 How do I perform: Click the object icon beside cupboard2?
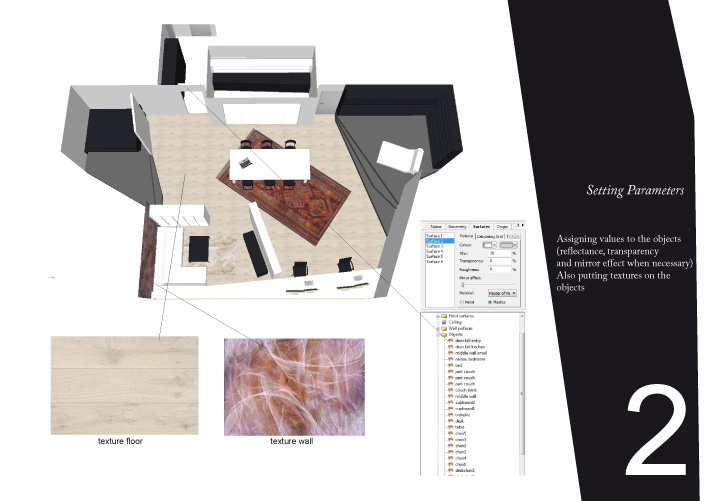(450, 402)
